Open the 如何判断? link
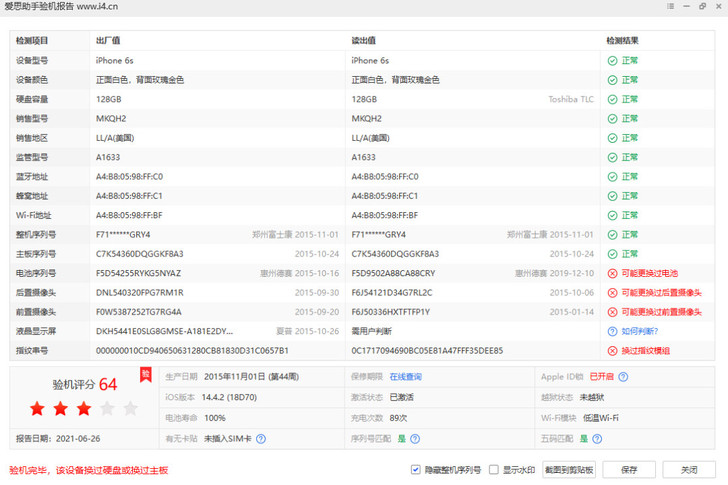Image resolution: width=728 pixels, height=485 pixels. coord(640,331)
